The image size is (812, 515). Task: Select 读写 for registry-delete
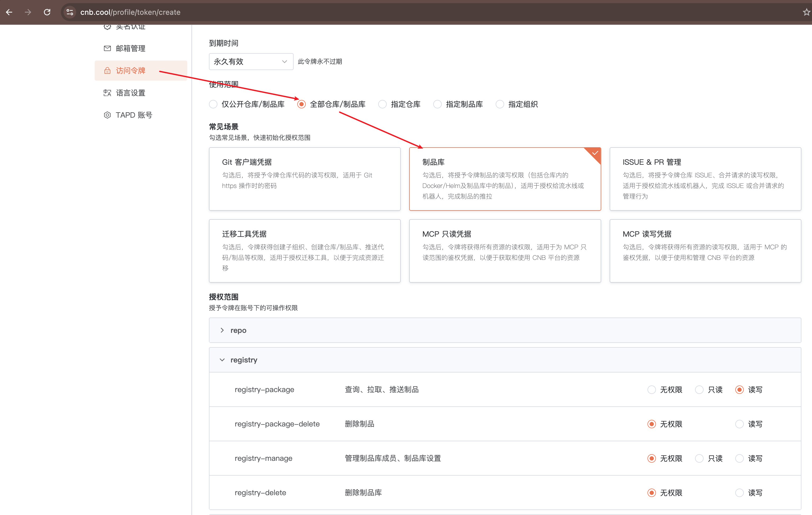tap(740, 493)
